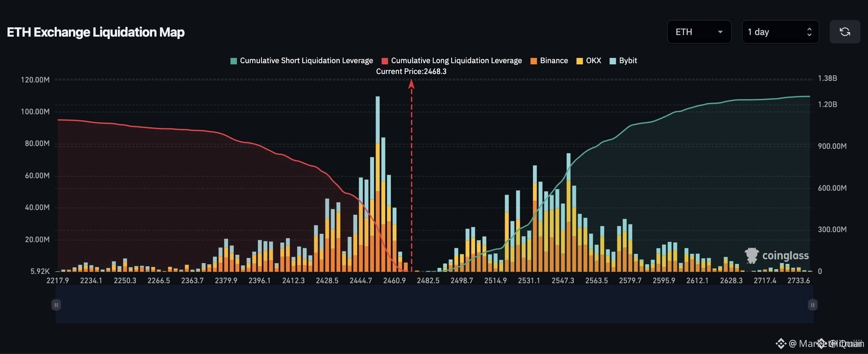Click the 100.00M left axis label
This screenshot has width=868, height=354.
(35, 111)
